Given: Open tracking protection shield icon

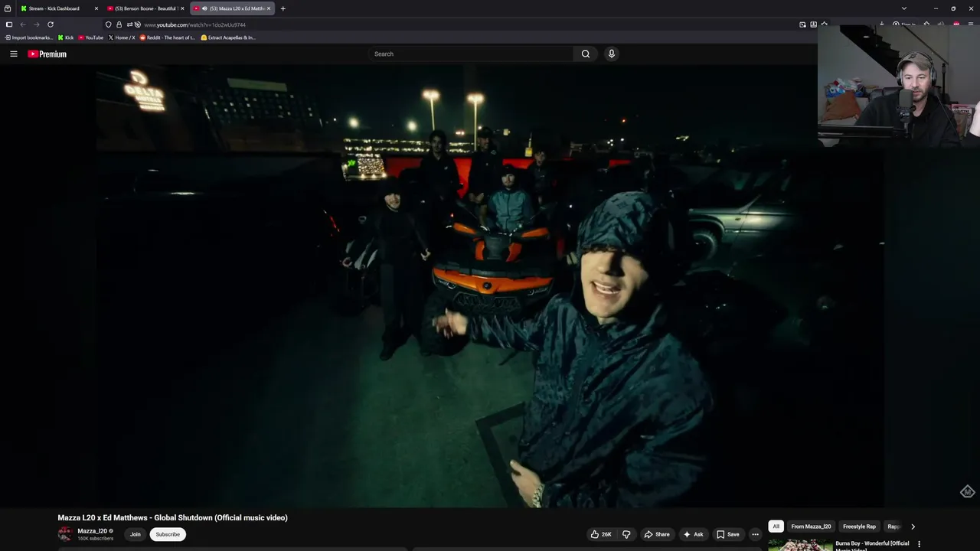Looking at the screenshot, I should (x=108, y=24).
